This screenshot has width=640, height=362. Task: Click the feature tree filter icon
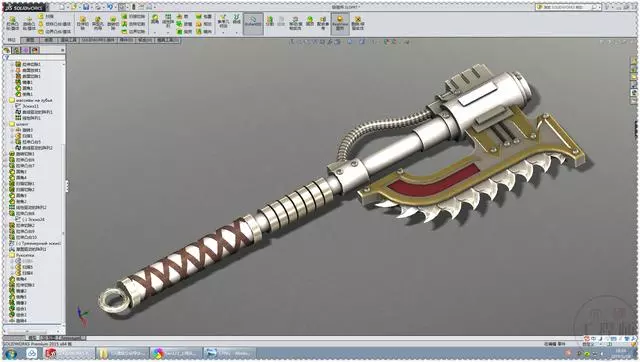click(x=6, y=58)
